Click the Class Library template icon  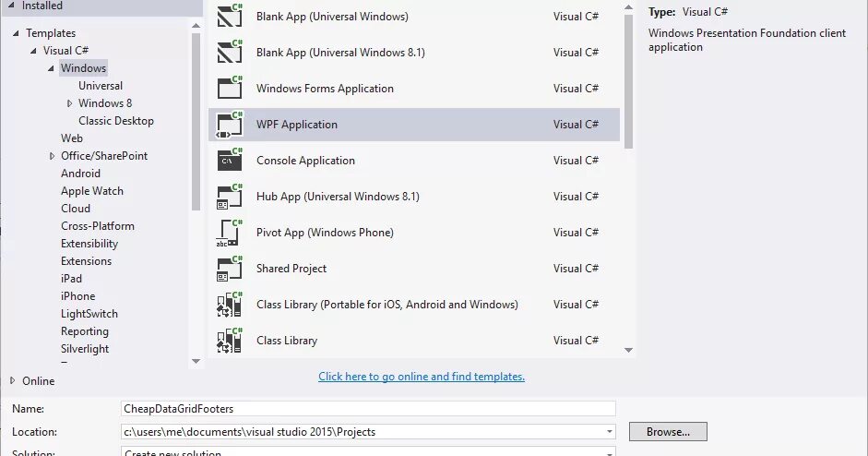coord(230,341)
